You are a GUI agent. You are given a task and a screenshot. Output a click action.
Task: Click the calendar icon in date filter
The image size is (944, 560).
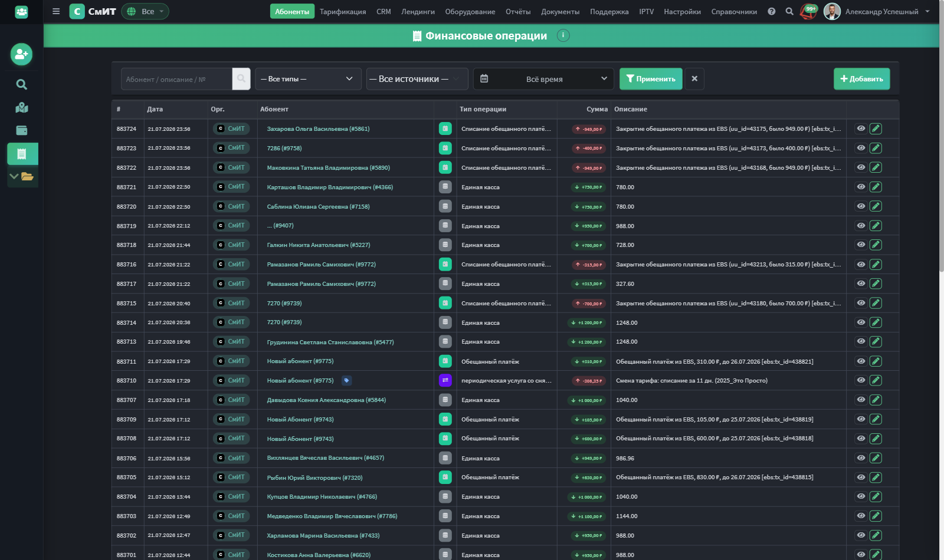pos(484,78)
